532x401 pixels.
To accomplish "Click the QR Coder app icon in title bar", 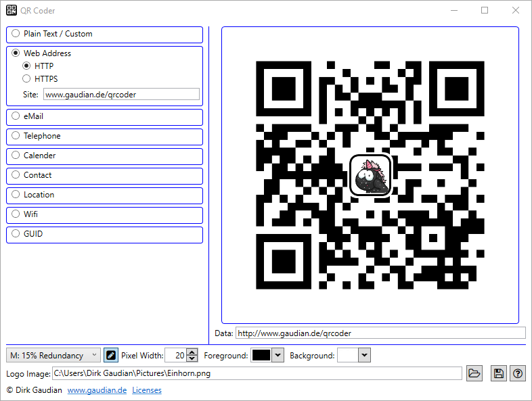I will click(x=12, y=11).
